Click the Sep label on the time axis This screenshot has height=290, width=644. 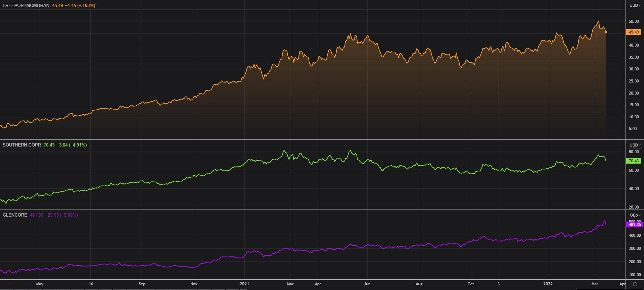[x=142, y=284]
